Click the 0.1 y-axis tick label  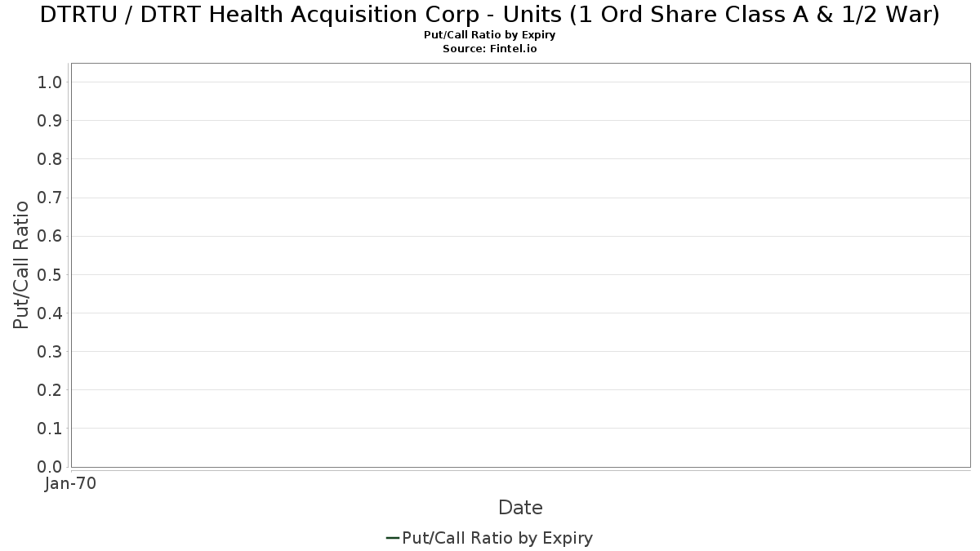click(x=50, y=429)
